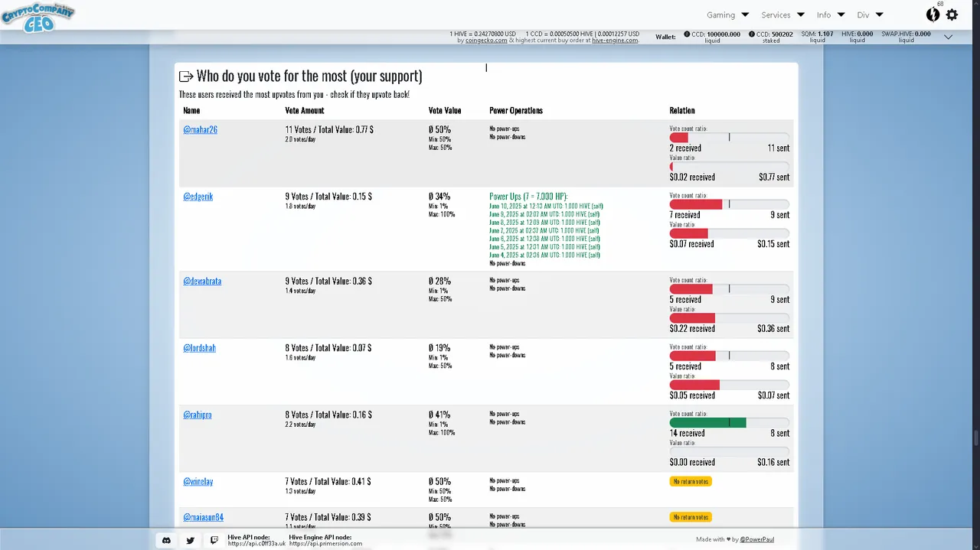The width and height of the screenshot is (980, 550).
Task: Expand the Services dropdown menu
Action: click(782, 15)
